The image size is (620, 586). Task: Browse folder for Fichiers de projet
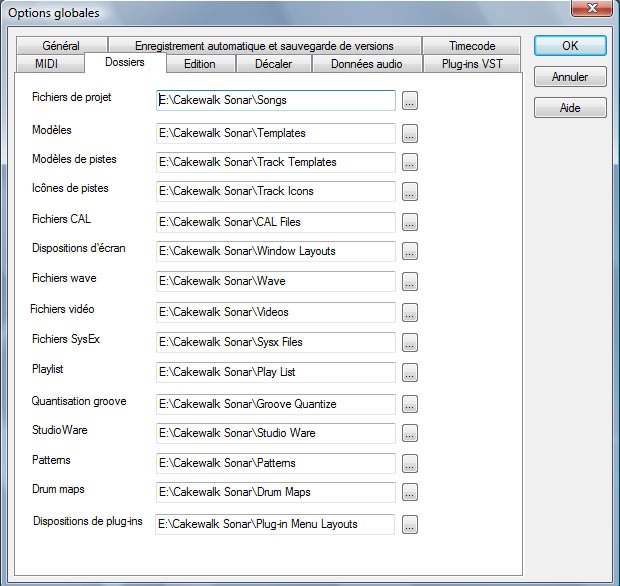tap(410, 100)
